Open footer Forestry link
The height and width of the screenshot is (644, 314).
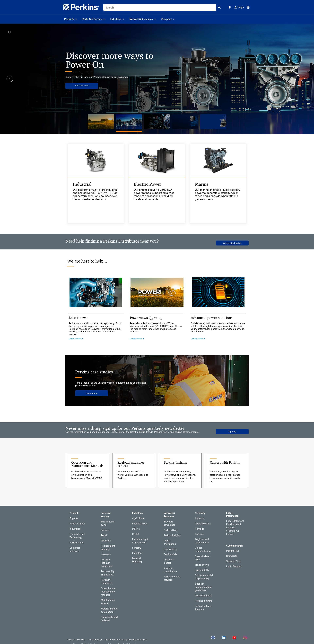(137, 548)
